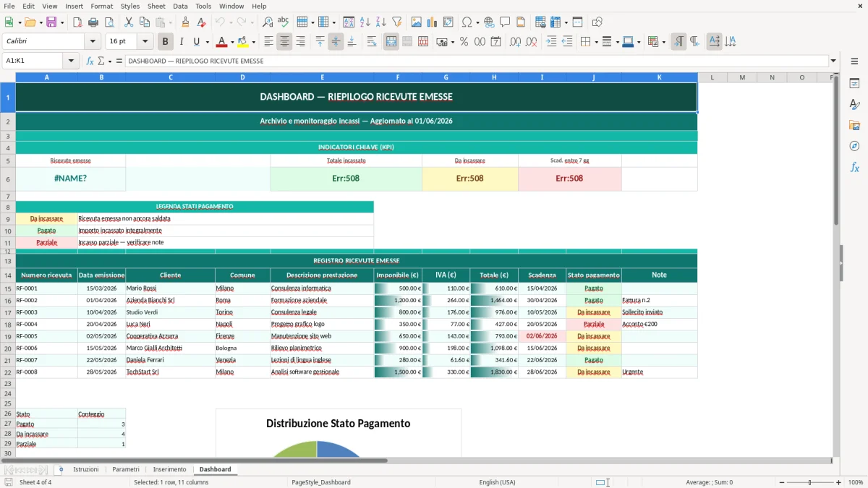The width and height of the screenshot is (868, 488).
Task: Click Draw Functions shapes icon
Action: pos(597,22)
